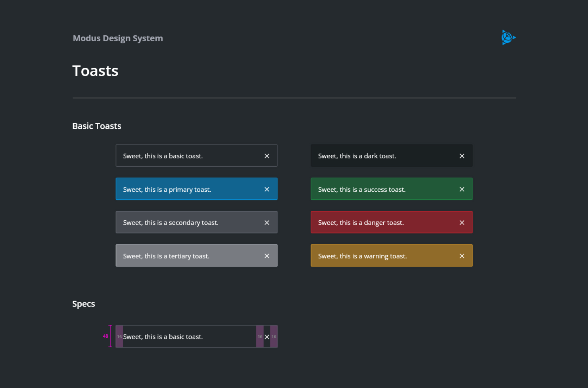
Task: Dismiss the basic toast
Action: (x=267, y=155)
